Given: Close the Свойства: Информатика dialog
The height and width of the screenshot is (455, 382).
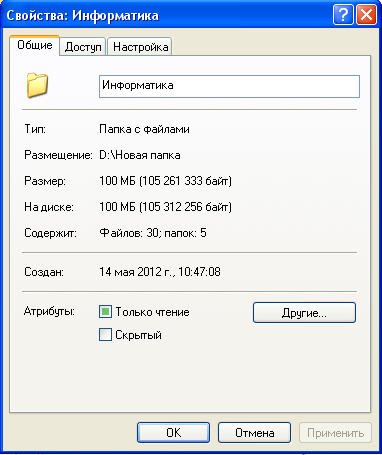Looking at the screenshot, I should coord(366,15).
